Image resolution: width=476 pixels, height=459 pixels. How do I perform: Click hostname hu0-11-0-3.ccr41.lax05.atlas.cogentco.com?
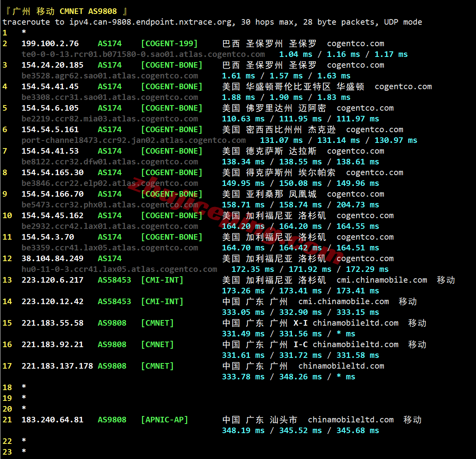coord(119,269)
